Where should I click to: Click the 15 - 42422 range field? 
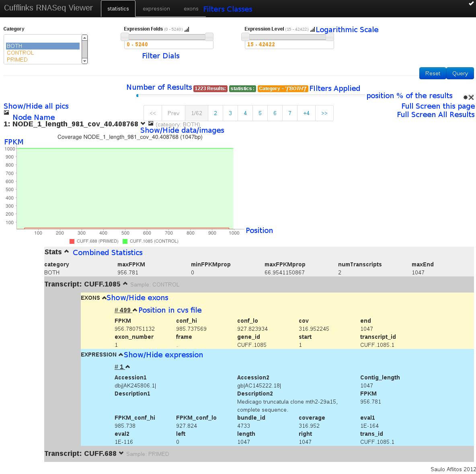coord(289,44)
